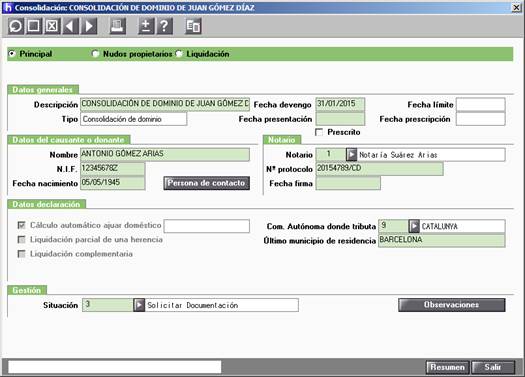Click the Notaría Suárez Arias text
Screen dimensions: 525x377
398,155
